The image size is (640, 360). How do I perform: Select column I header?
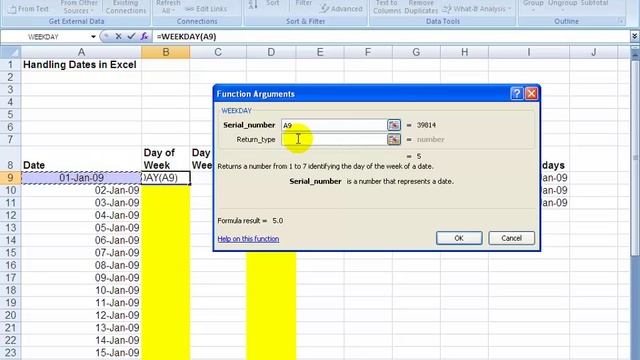[529, 52]
